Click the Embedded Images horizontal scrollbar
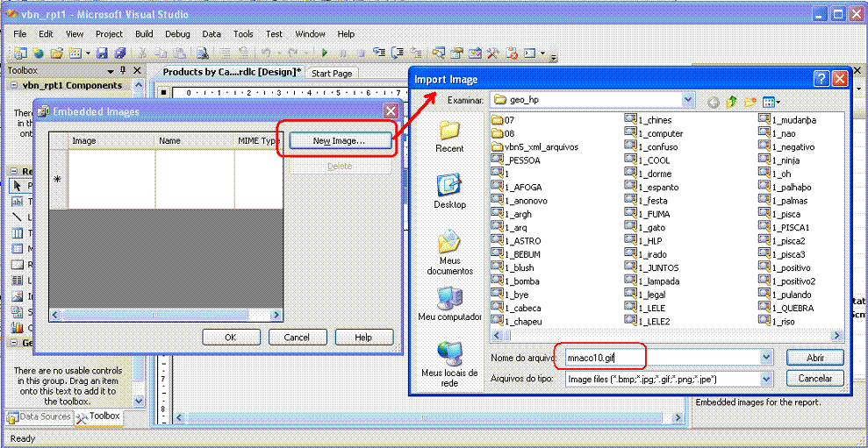 (166, 315)
